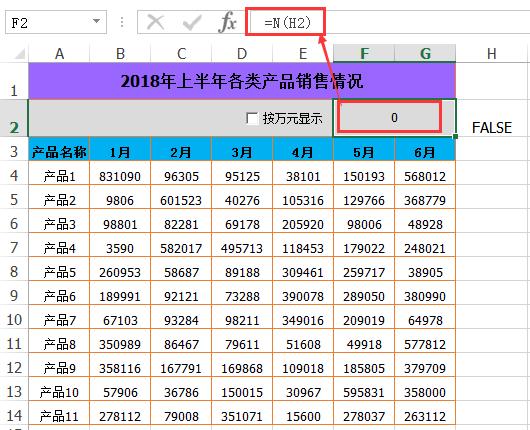Viewport: 530px width, 430px height.
Task: Click the formula bar text =N(H2)
Action: pos(287,23)
